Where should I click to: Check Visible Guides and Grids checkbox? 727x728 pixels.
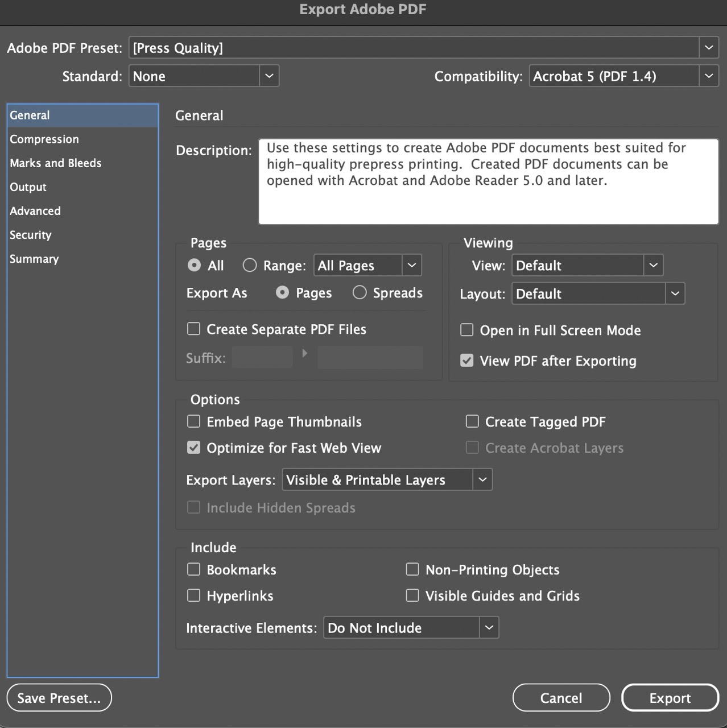click(412, 595)
